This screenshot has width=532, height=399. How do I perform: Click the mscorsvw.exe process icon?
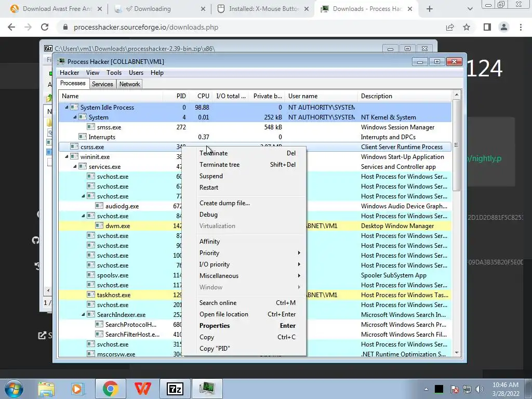click(90, 354)
